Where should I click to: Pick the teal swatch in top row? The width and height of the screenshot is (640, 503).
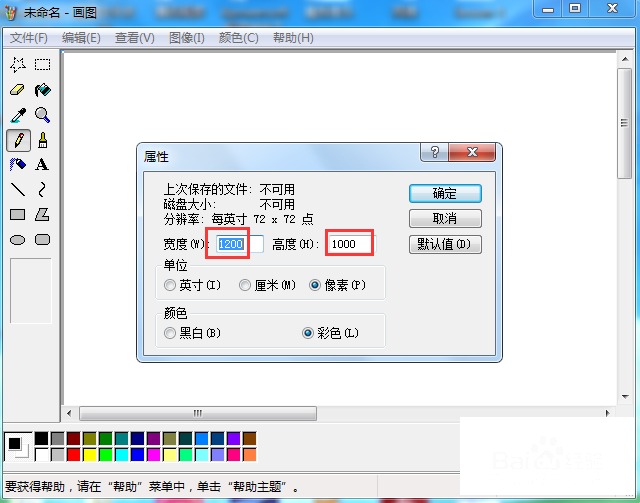(121, 438)
